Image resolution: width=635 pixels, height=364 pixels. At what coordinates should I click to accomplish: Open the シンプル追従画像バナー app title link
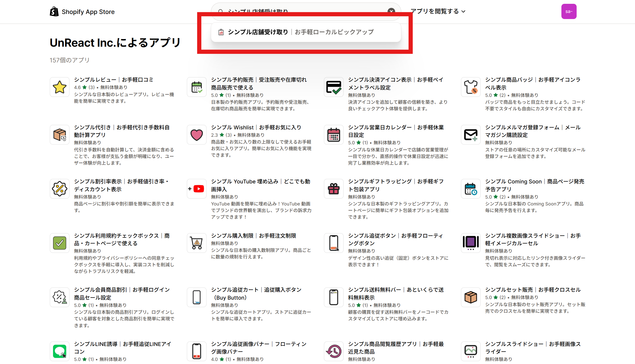click(259, 348)
